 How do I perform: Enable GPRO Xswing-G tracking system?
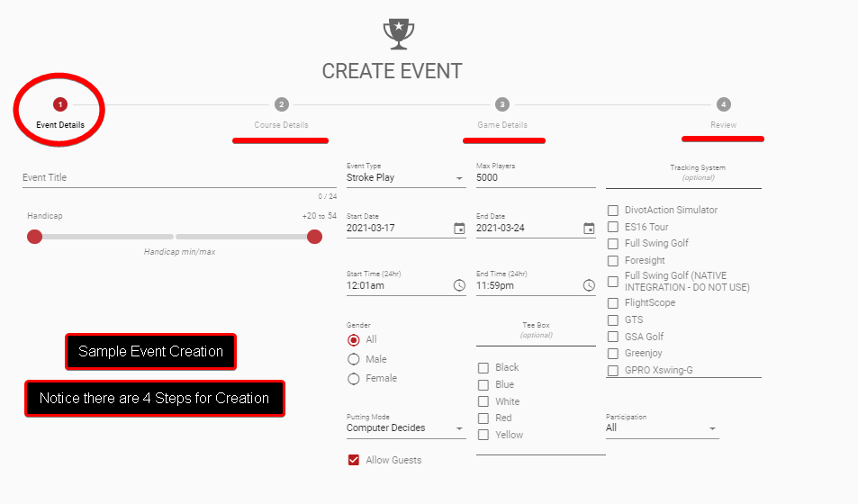[x=613, y=371]
